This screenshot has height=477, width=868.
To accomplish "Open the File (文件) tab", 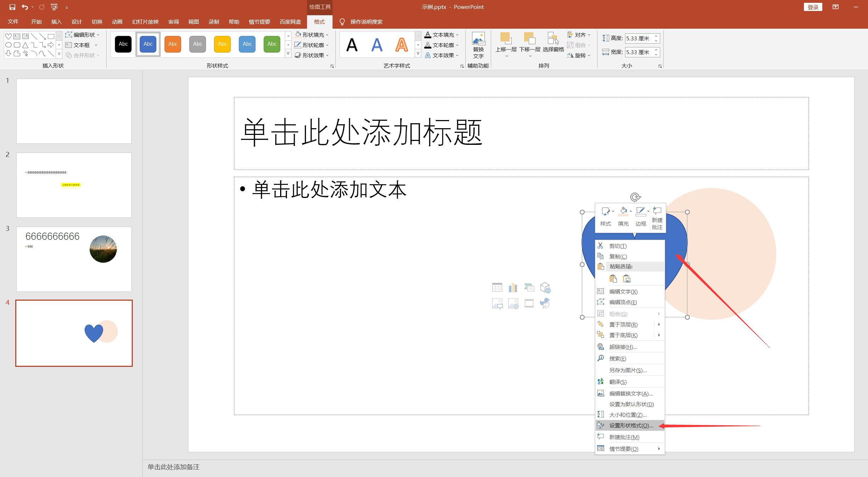I will coord(13,22).
